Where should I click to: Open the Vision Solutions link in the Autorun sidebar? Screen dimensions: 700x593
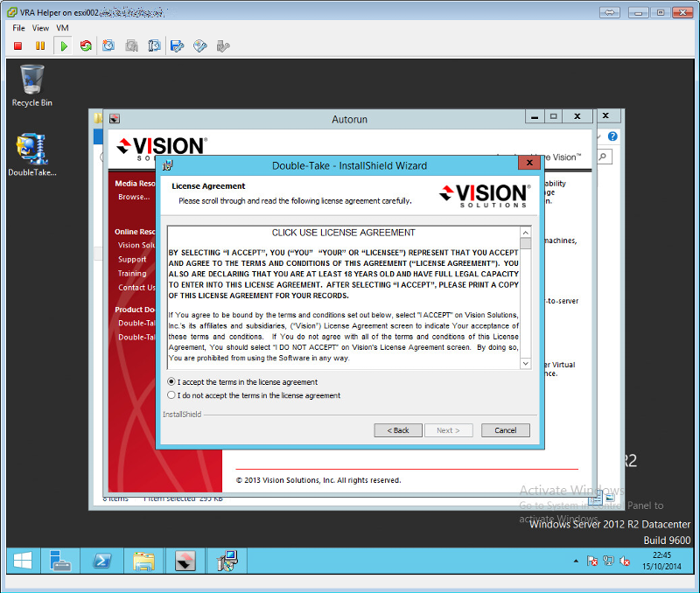pyautogui.click(x=136, y=245)
